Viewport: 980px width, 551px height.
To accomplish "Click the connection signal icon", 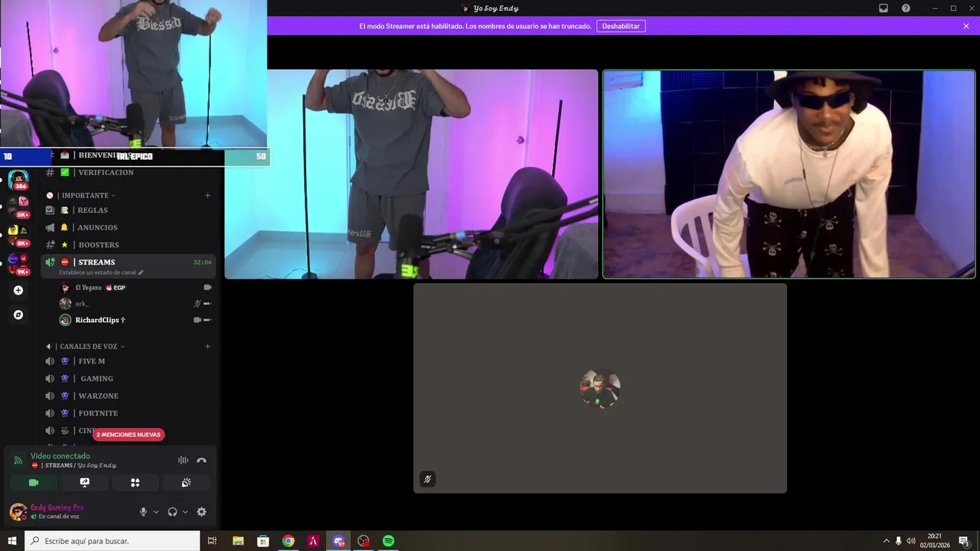I will (x=18, y=460).
